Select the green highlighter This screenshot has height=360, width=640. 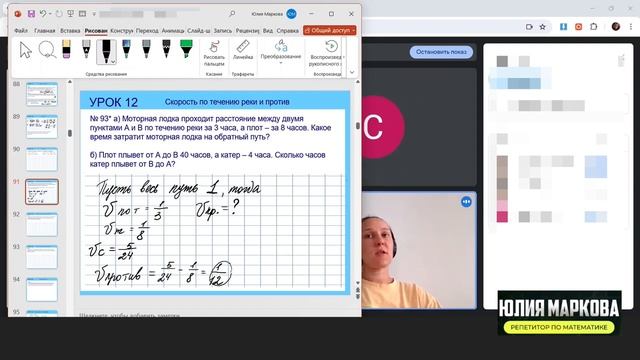186,49
